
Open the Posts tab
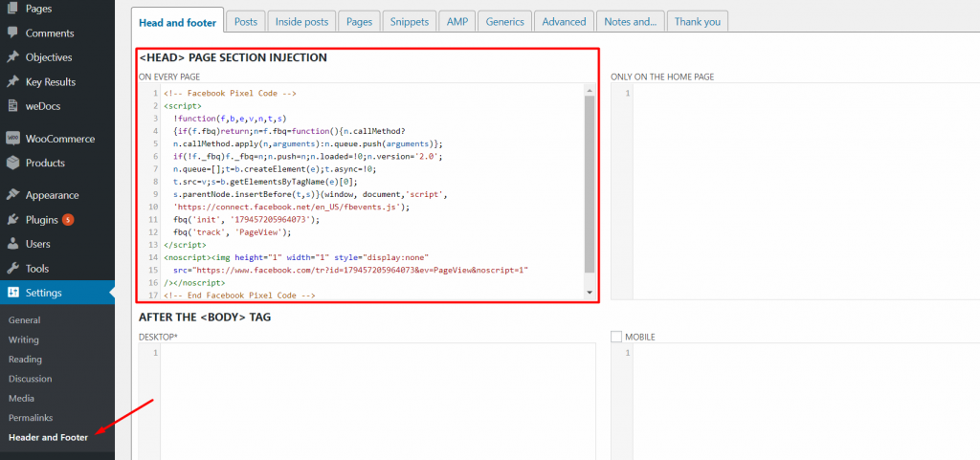pos(246,21)
